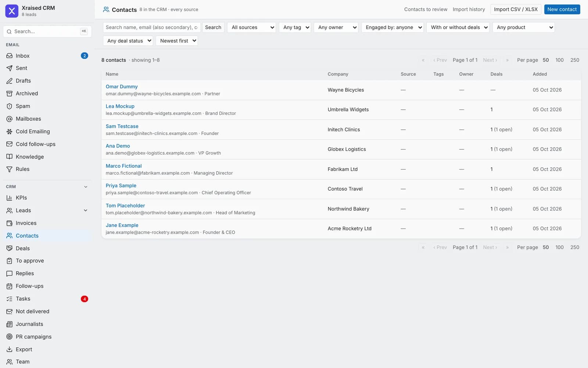
Task: Click the contacts search name/email field
Action: pyautogui.click(x=151, y=27)
